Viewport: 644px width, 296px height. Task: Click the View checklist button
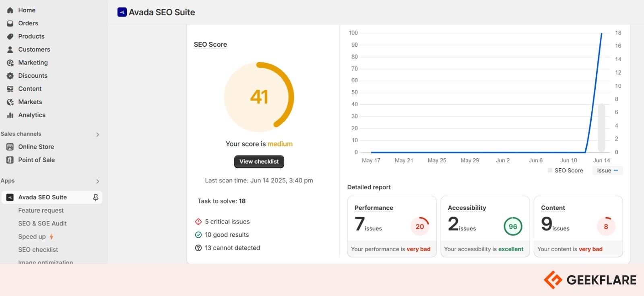(x=259, y=161)
